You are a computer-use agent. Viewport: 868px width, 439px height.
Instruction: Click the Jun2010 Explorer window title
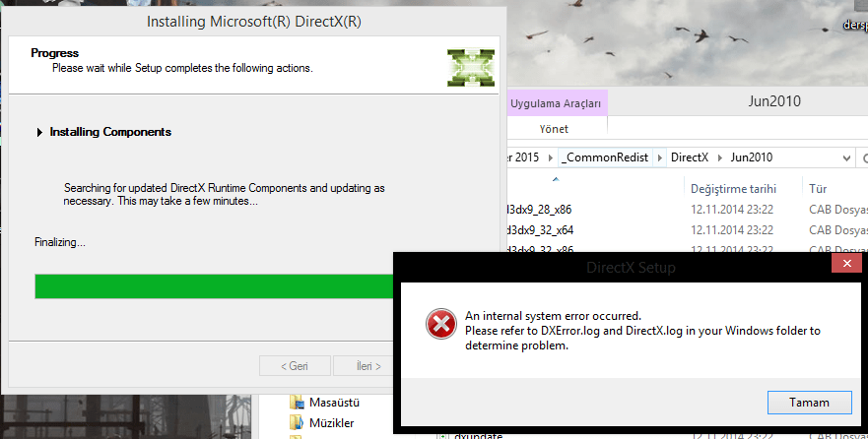[773, 101]
